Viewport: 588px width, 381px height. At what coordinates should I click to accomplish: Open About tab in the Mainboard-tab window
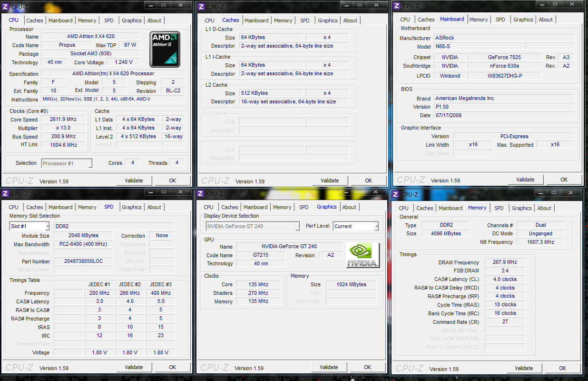tap(546, 20)
